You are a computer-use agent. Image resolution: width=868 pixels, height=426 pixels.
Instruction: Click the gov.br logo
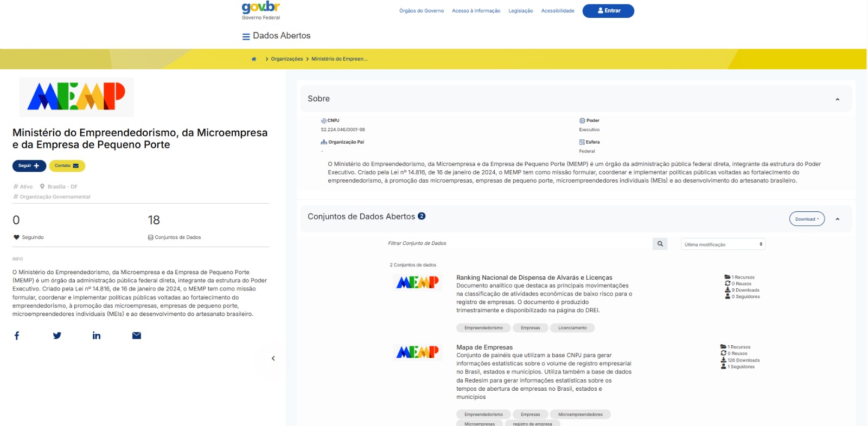[x=261, y=8]
